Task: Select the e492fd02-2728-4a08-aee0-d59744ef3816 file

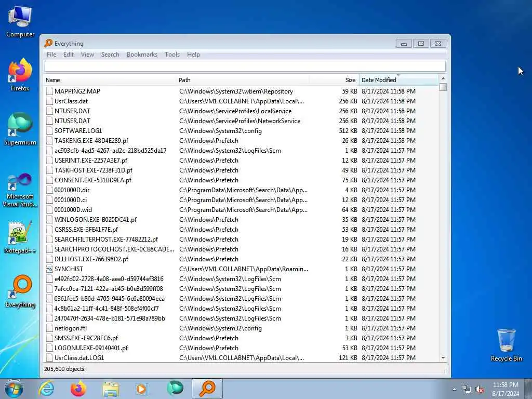Action: 109,279
